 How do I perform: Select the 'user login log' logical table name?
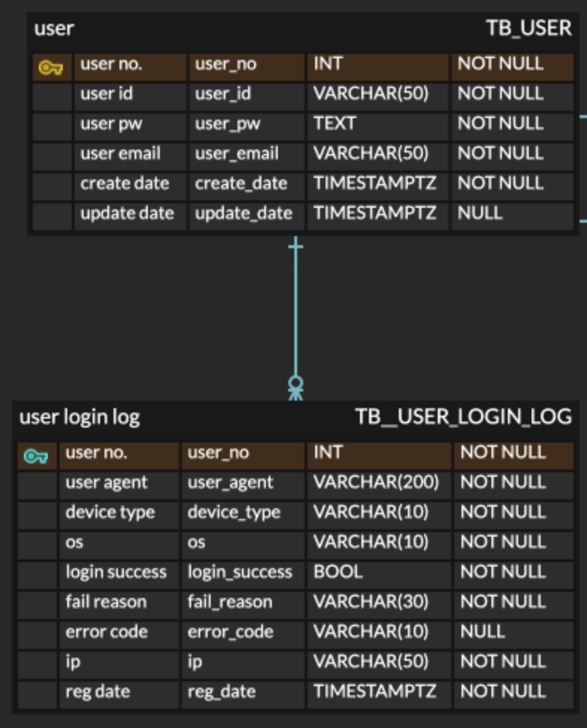(x=79, y=417)
